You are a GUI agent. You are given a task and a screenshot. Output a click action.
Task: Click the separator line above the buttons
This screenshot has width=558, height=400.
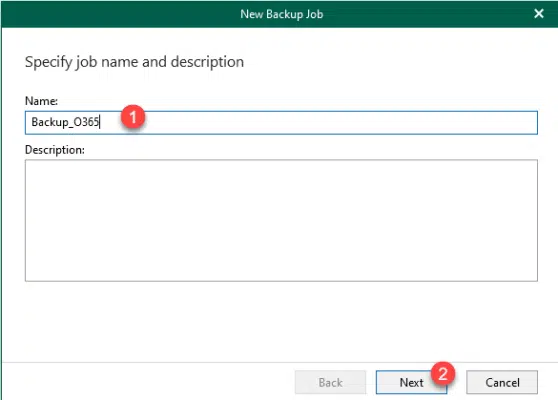coord(280,362)
